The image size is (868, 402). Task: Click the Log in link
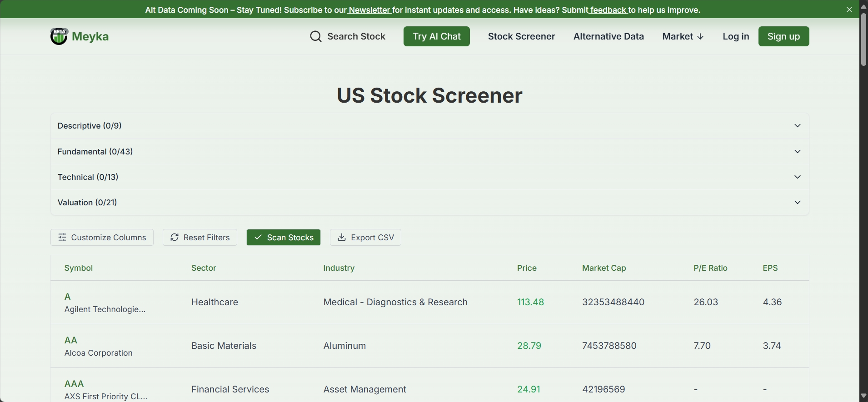[x=735, y=36]
